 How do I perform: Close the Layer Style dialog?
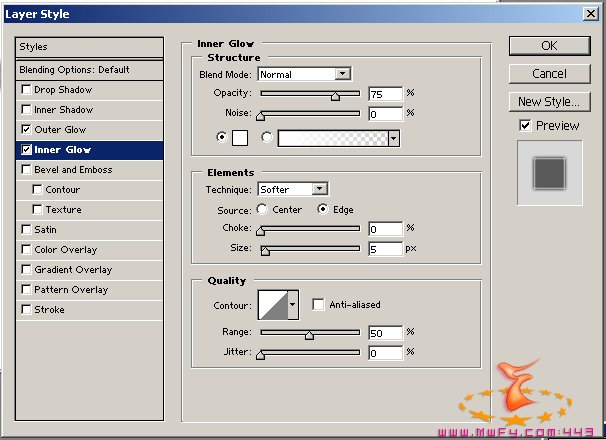coord(591,14)
